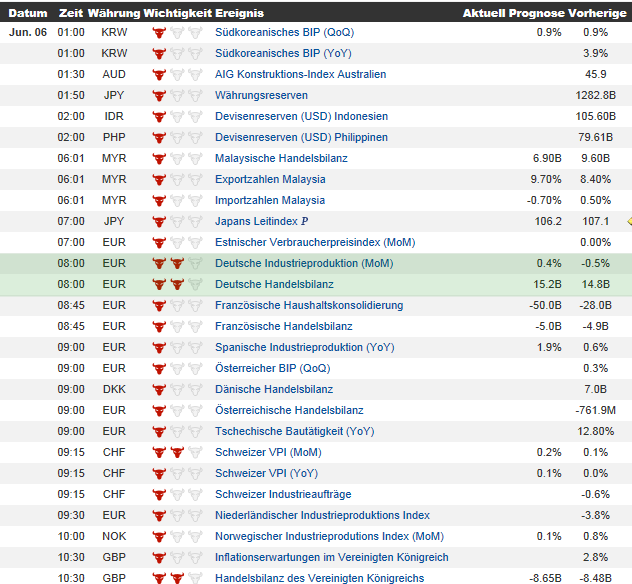632x584 pixels.
Task: Open the Währungsreserven event link
Action: [x=262, y=95]
